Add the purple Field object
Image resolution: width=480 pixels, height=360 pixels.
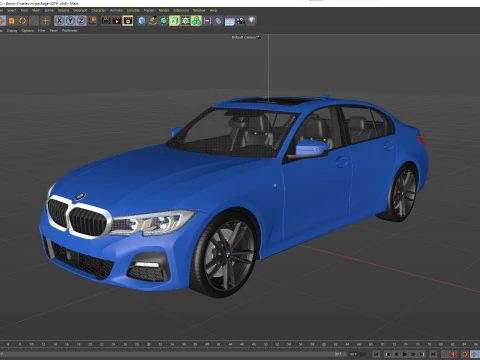[x=207, y=21]
